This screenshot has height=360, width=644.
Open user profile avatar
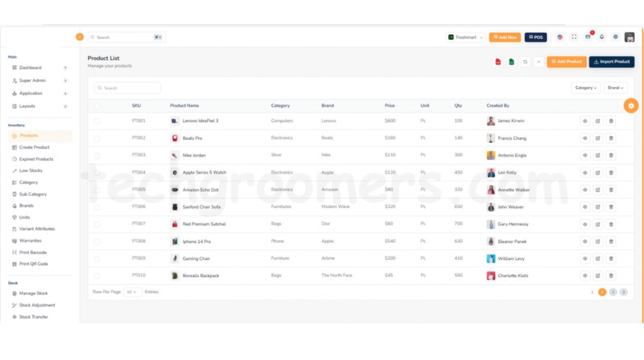tap(629, 37)
